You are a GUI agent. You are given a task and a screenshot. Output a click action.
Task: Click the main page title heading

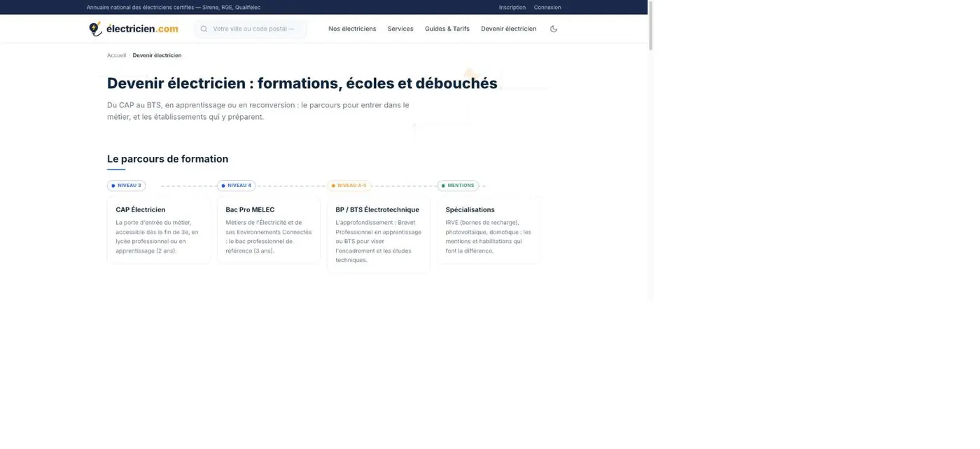pyautogui.click(x=302, y=83)
